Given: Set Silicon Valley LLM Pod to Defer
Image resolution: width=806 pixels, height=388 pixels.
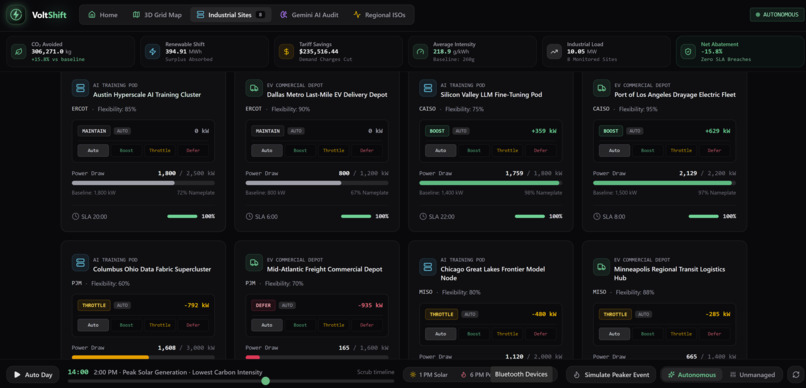Looking at the screenshot, I should [x=541, y=151].
